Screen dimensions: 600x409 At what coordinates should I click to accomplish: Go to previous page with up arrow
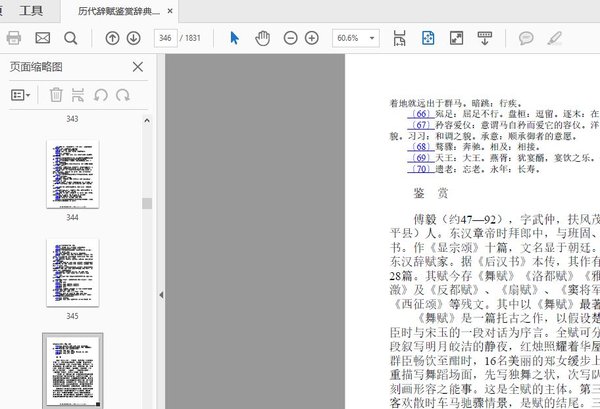[111, 38]
